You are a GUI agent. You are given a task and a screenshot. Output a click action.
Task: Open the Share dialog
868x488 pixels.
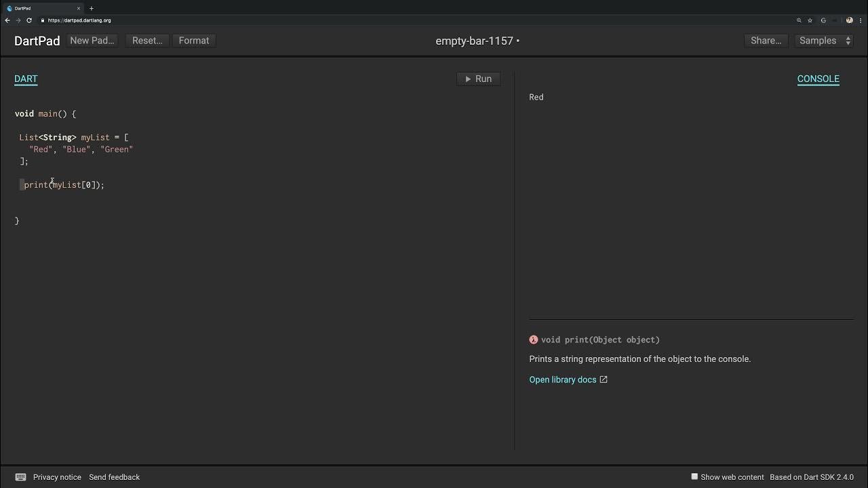coord(766,41)
